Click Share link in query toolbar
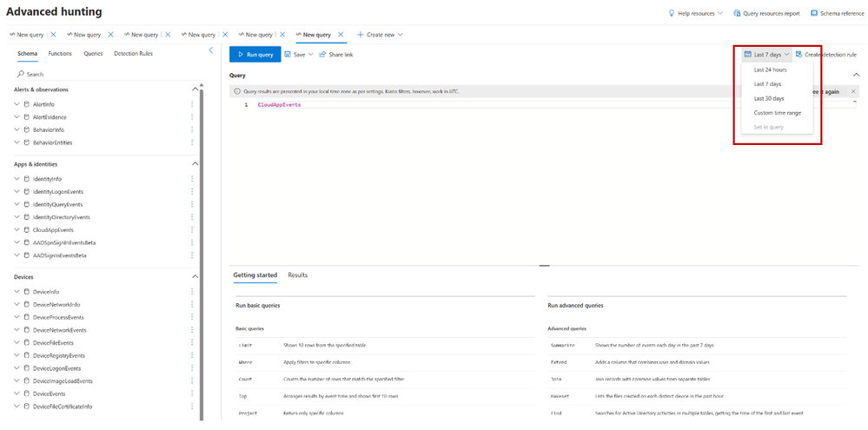The width and height of the screenshot is (868, 430). 335,55
